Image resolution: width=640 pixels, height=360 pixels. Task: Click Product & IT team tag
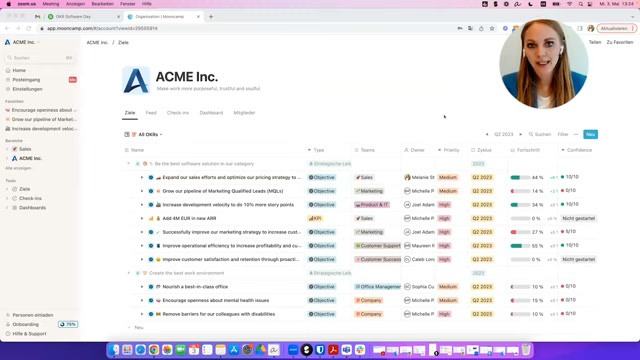point(372,205)
